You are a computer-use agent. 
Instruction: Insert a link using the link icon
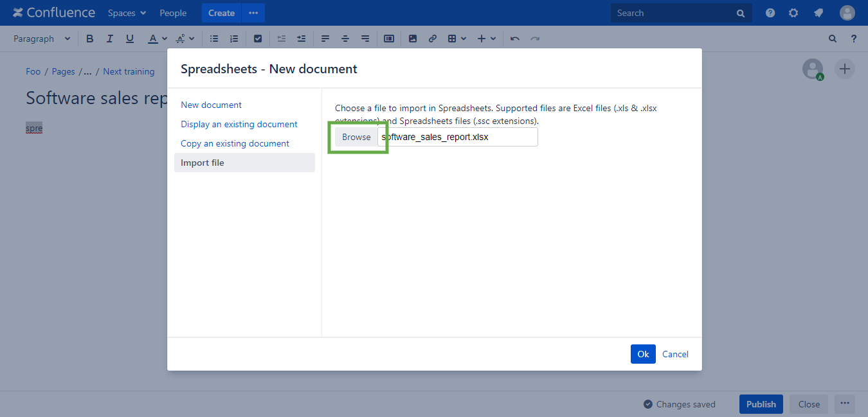click(433, 39)
